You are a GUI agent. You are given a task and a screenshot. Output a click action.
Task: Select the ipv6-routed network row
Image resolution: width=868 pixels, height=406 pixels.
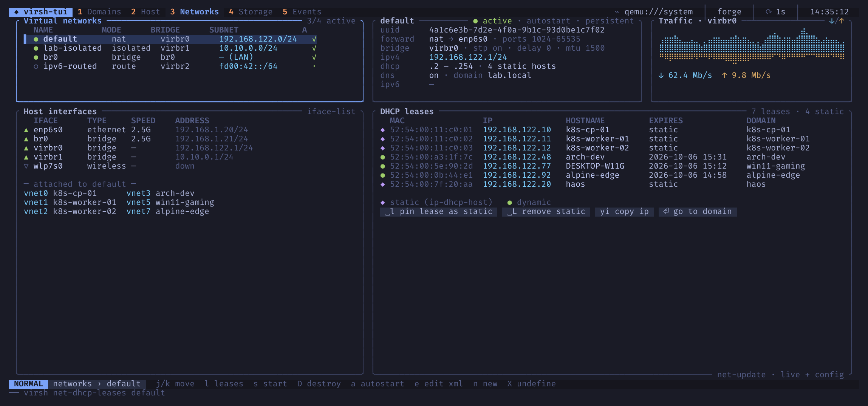pos(170,66)
